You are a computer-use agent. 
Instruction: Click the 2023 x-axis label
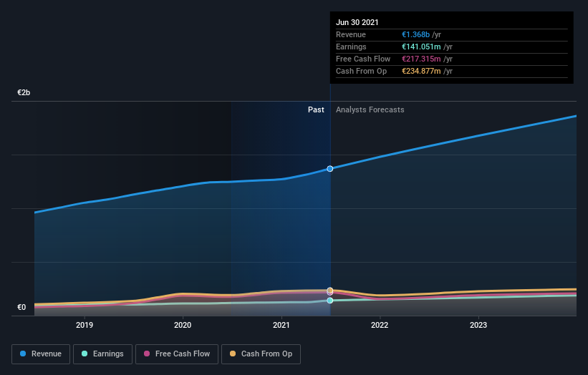pyautogui.click(x=478, y=325)
